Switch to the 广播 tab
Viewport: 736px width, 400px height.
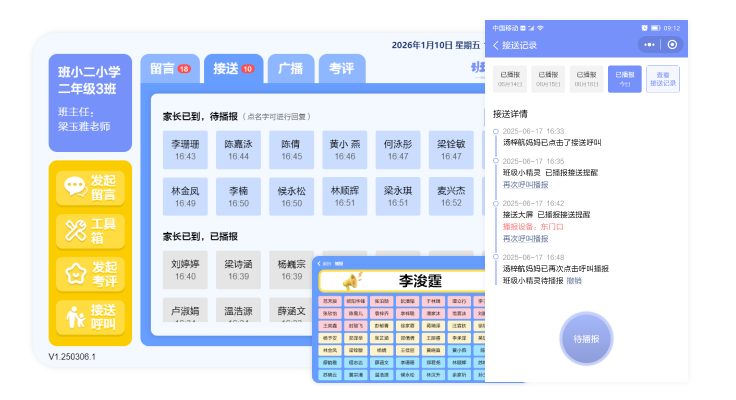290,69
